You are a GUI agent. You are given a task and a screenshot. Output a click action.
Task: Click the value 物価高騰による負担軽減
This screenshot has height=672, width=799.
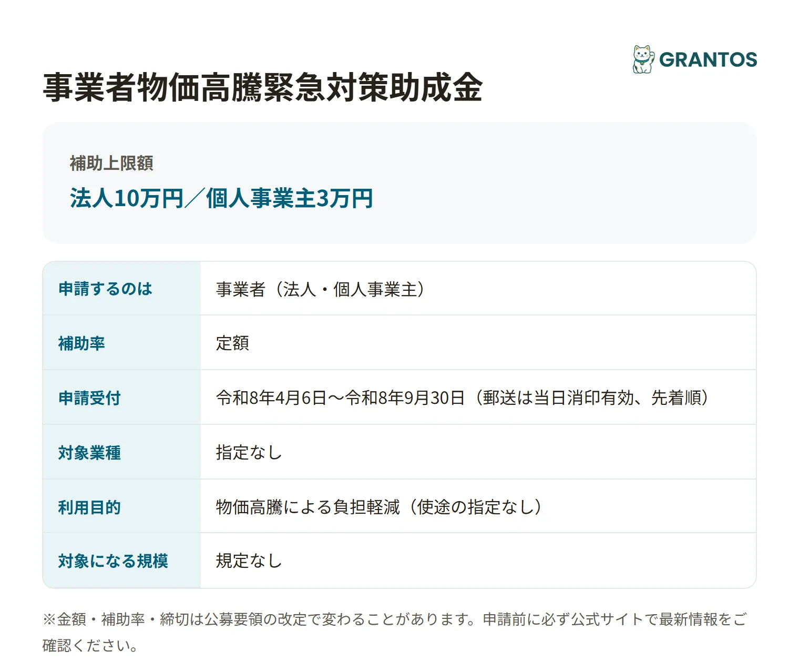tap(308, 507)
